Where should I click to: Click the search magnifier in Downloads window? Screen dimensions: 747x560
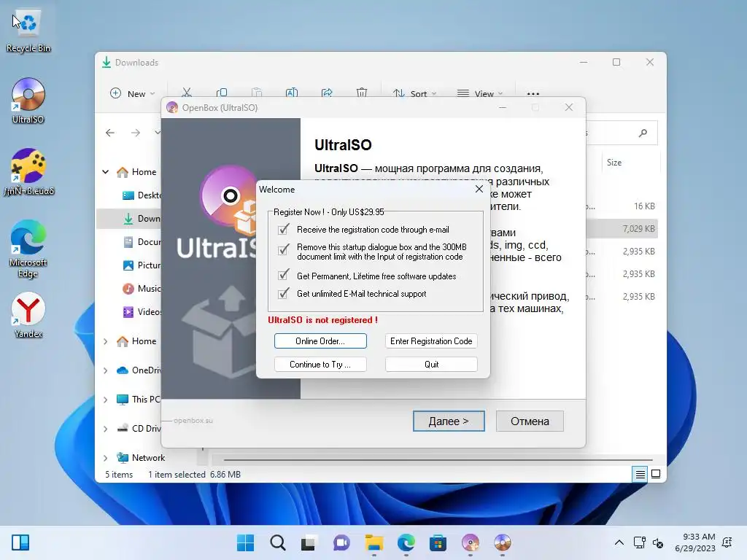643,133
